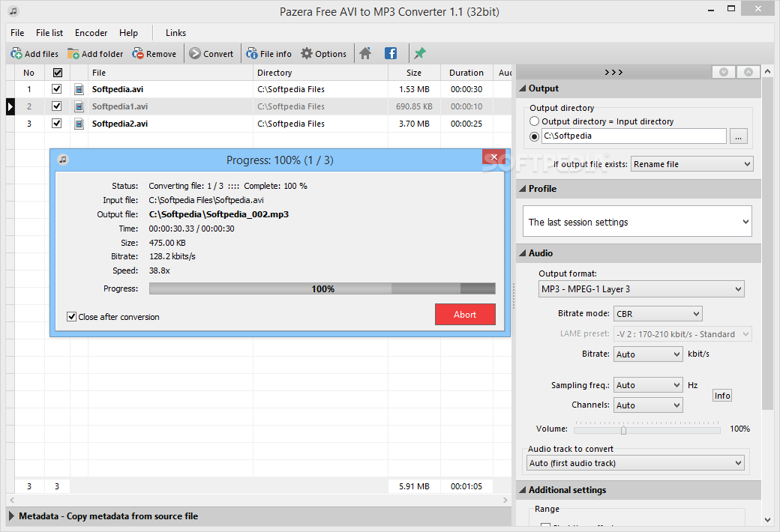This screenshot has height=532, width=780.
Task: Click the file list horizontal scrollbar right arrow
Action: pos(505,501)
